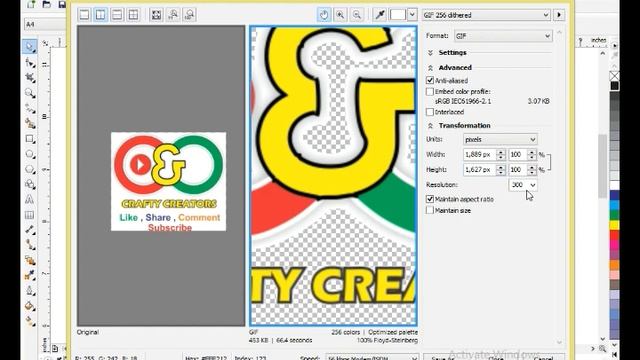This screenshot has height=360, width=640.
Task: Enable the Maintain size checkbox
Action: (430, 211)
